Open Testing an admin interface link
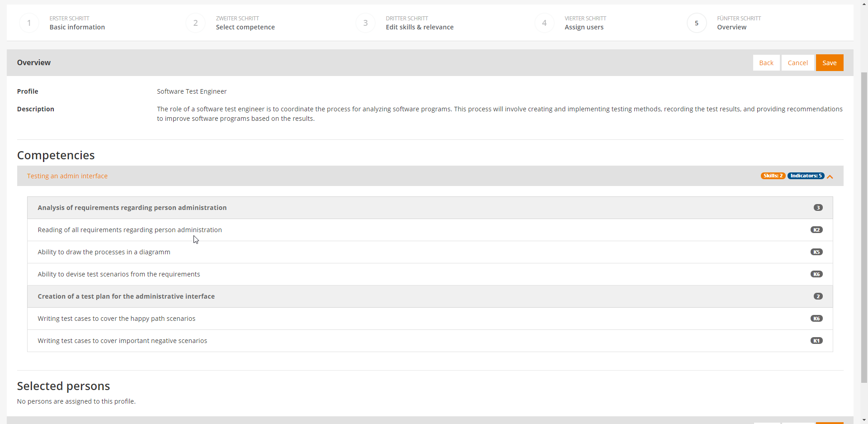The width and height of the screenshot is (868, 424). pyautogui.click(x=67, y=176)
